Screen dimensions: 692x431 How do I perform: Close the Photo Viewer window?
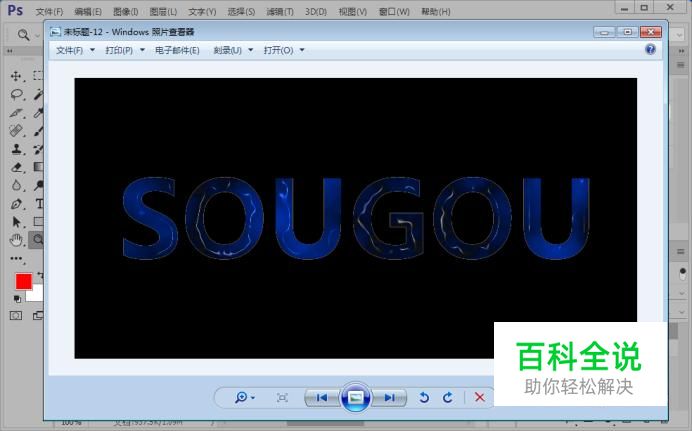click(651, 32)
